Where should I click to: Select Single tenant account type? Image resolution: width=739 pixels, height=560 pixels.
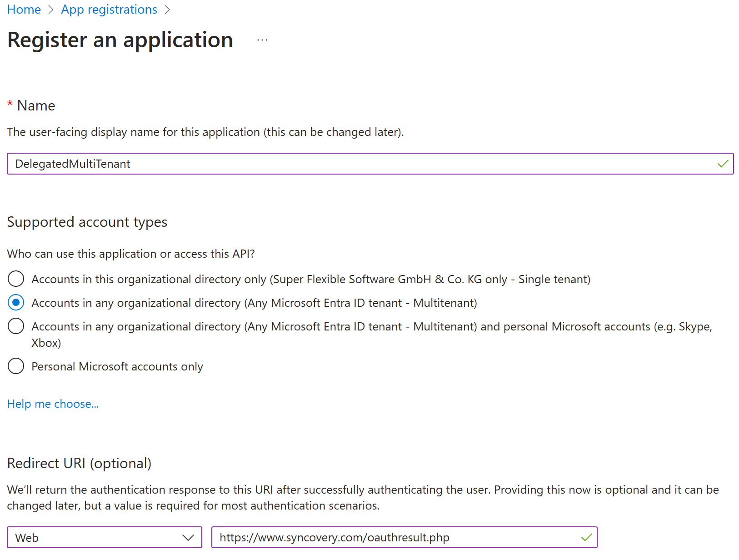(15, 279)
